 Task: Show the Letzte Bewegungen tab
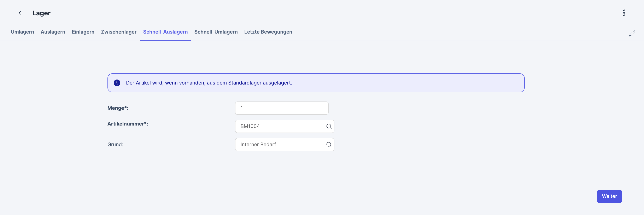point(268,32)
